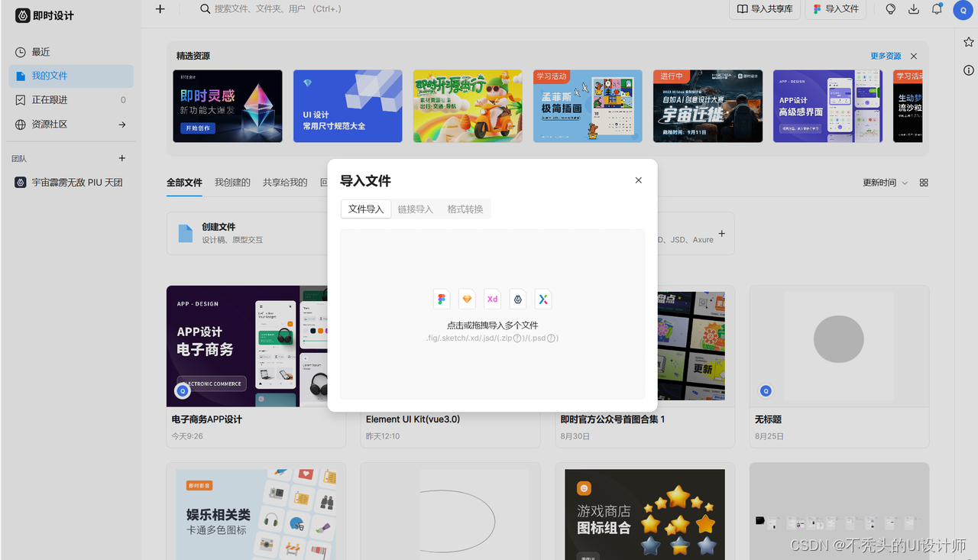Click the 导入共享库 button
Image resolution: width=978 pixels, height=560 pixels.
point(765,9)
